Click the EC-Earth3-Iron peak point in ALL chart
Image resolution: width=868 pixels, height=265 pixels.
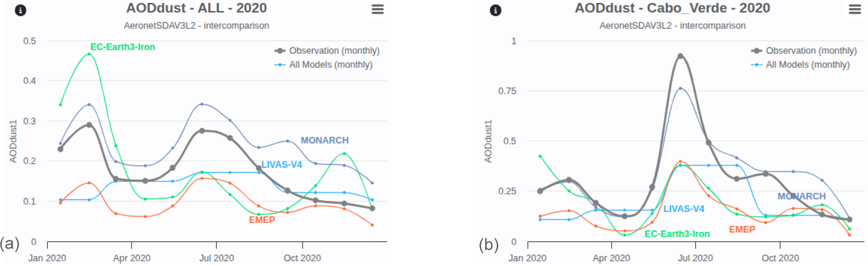[x=89, y=54]
